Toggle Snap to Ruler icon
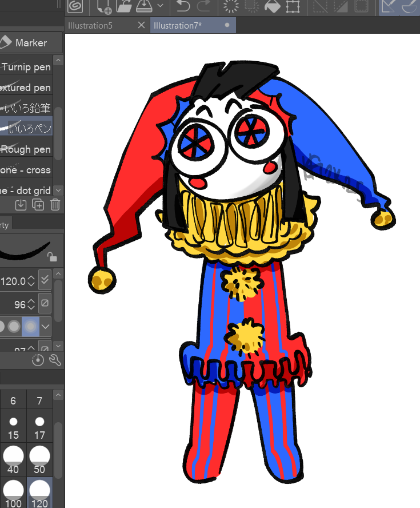Screen dimensions: 420x508 [389, 6]
